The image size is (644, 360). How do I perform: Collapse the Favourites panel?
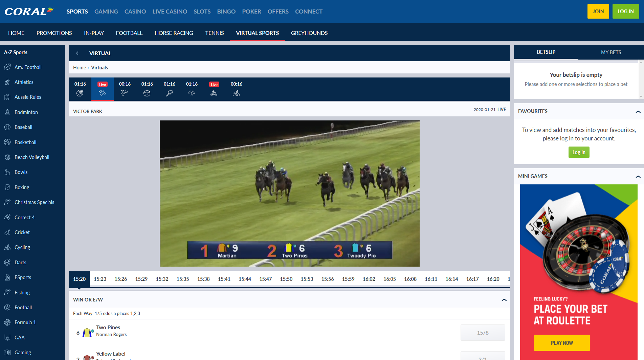(638, 111)
